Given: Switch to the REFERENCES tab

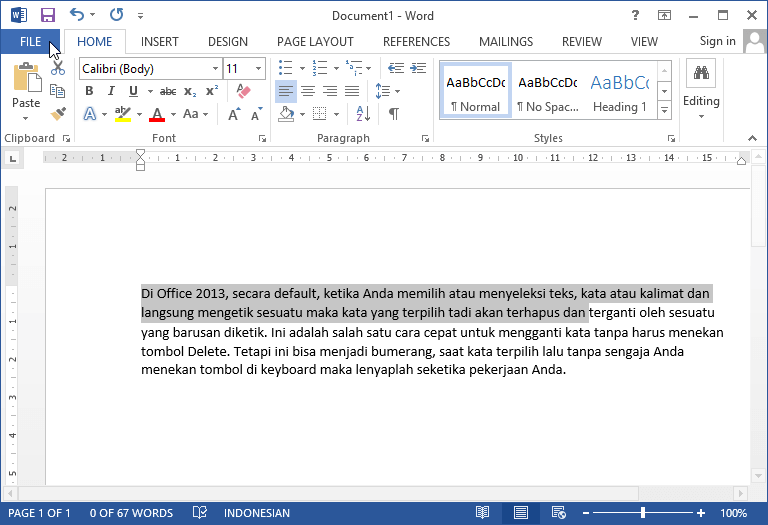Looking at the screenshot, I should (416, 42).
